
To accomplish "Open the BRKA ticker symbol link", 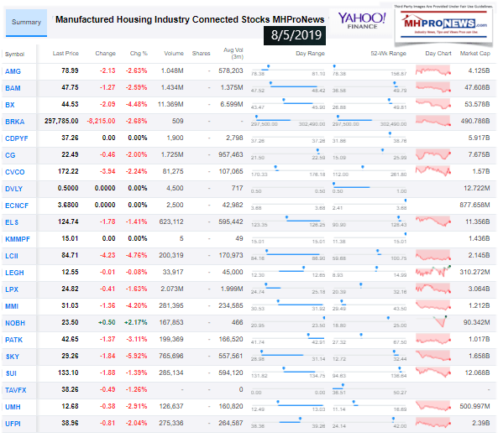I will click(15, 122).
